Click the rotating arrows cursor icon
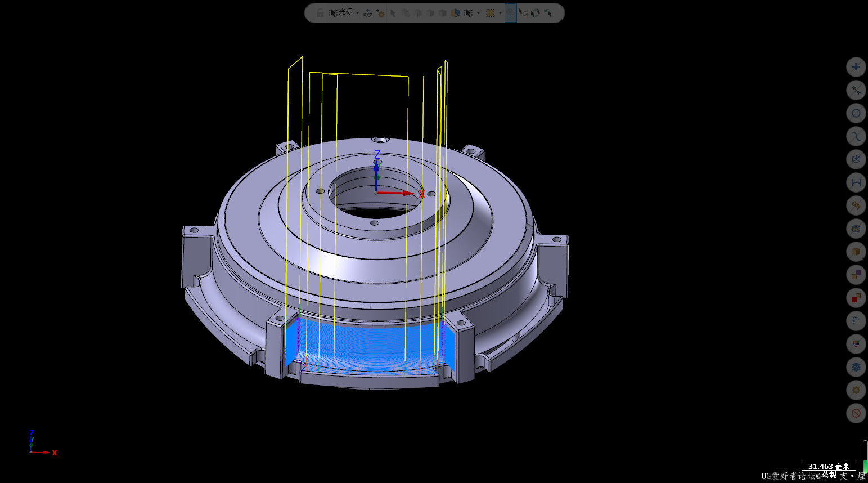Screen dimensions: 868x483 536,13
